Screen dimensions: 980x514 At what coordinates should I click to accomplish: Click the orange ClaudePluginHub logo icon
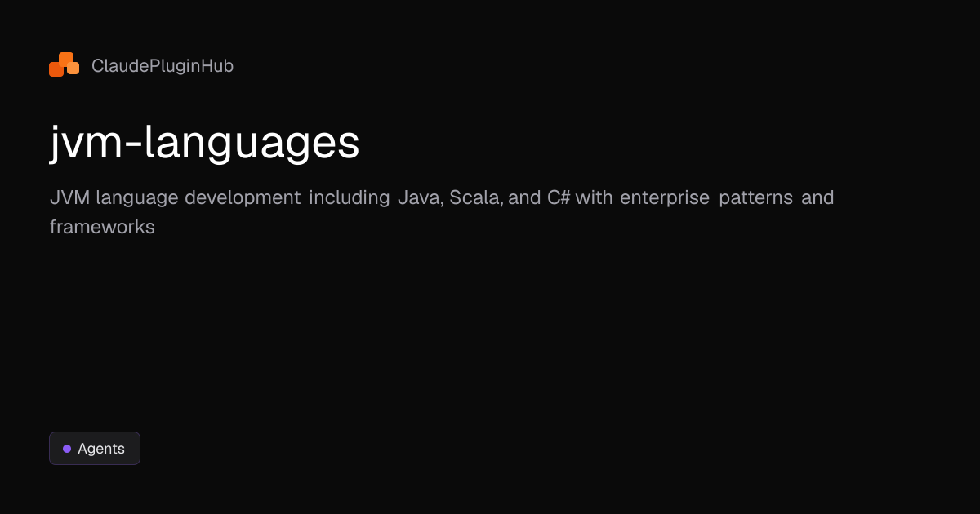(64, 65)
